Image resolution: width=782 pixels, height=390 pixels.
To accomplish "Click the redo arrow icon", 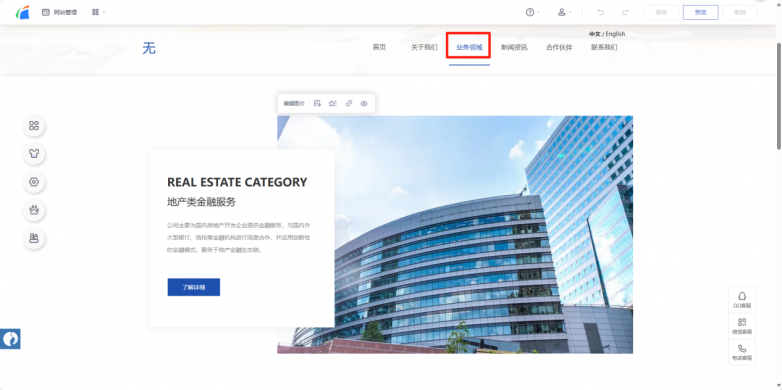I will [x=625, y=12].
